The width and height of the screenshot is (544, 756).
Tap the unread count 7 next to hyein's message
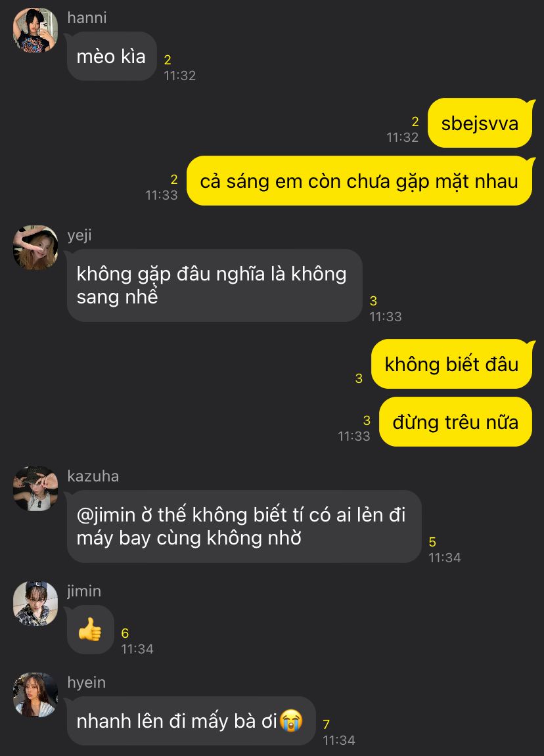point(326,724)
